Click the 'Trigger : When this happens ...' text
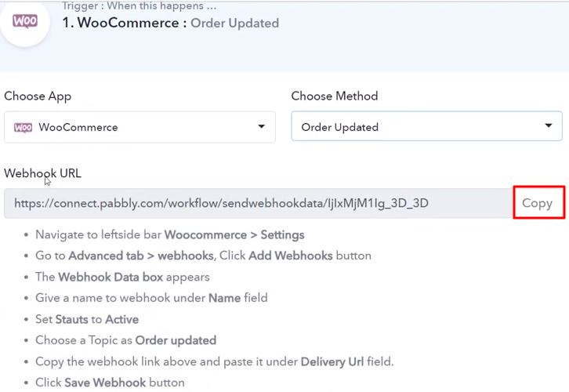 pyautogui.click(x=139, y=5)
